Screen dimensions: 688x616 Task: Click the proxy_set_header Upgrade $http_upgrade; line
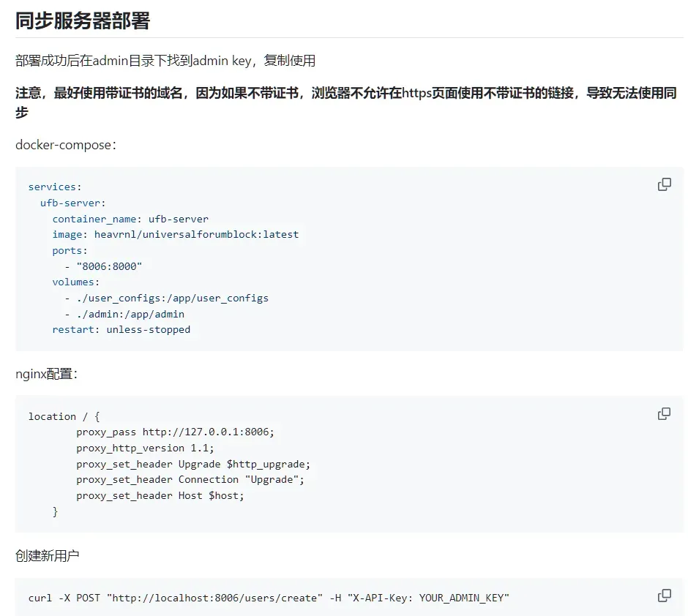click(193, 464)
